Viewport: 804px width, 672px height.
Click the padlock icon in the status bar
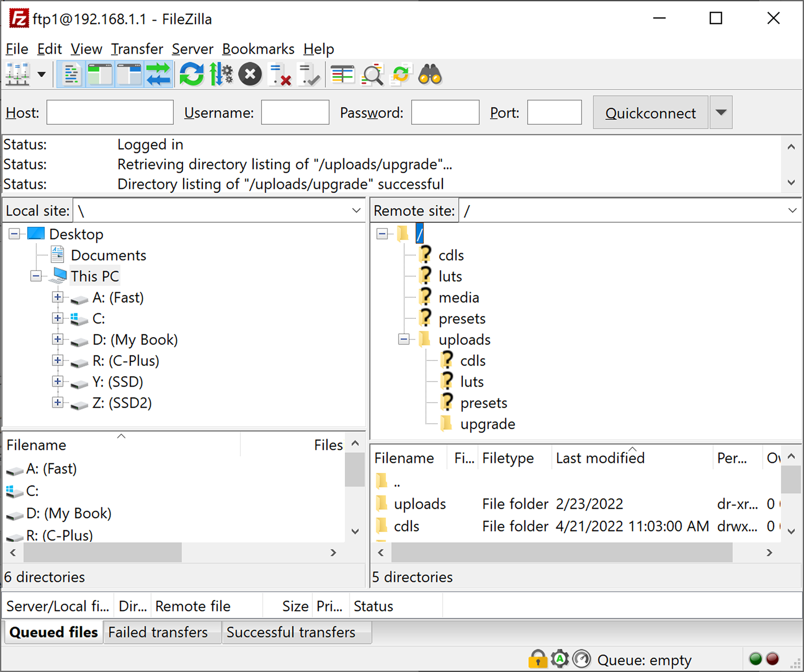(x=538, y=659)
